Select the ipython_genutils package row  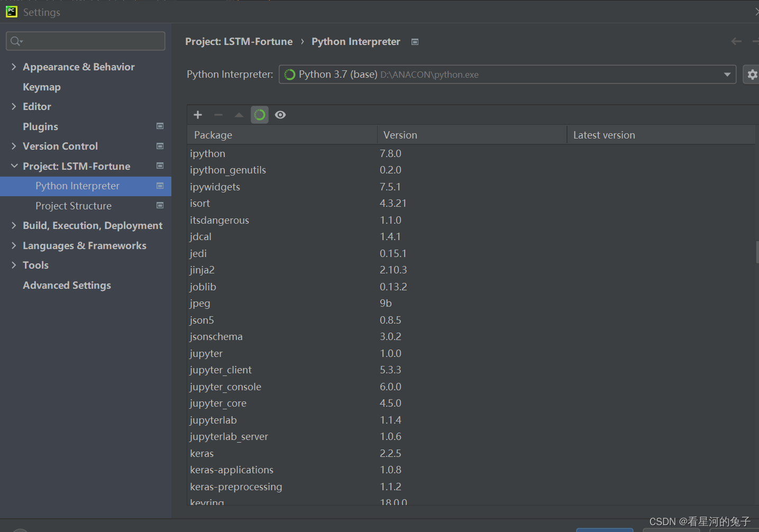471,170
